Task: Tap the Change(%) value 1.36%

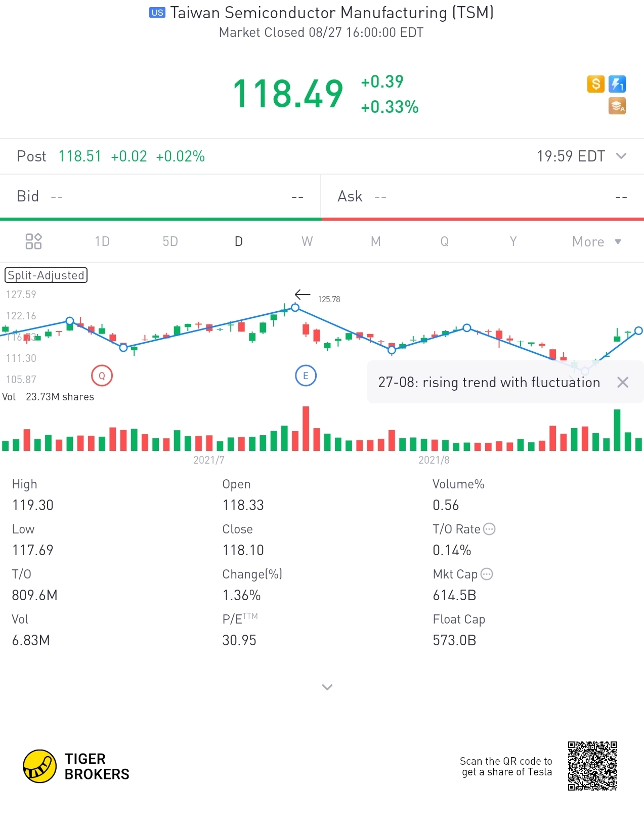Action: [241, 595]
